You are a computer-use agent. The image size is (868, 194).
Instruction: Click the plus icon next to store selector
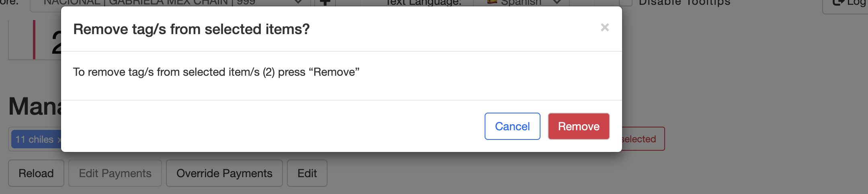pyautogui.click(x=325, y=2)
